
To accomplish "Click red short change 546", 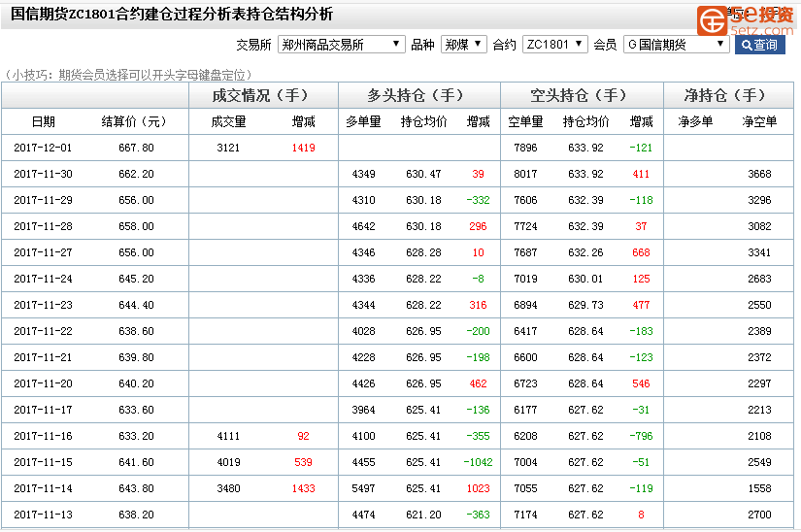I will tap(641, 383).
